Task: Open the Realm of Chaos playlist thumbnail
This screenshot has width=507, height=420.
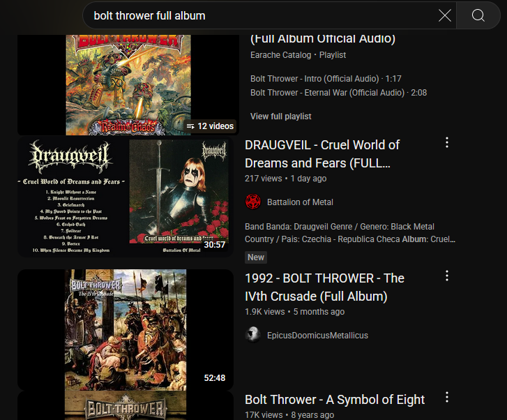Action: coord(128,85)
